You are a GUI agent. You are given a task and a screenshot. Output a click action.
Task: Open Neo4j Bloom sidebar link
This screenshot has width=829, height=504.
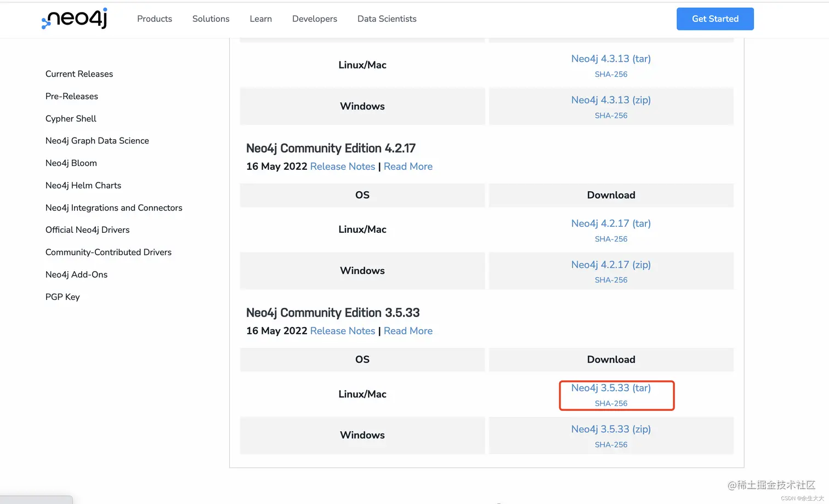tap(71, 163)
